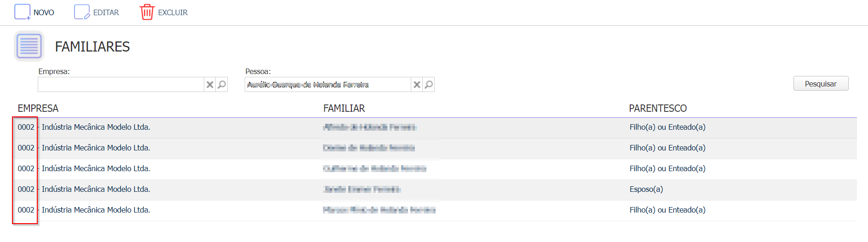Viewport: 868px width, 242px height.
Task: Click the EXCLUIR toolbar label
Action: coord(173,12)
